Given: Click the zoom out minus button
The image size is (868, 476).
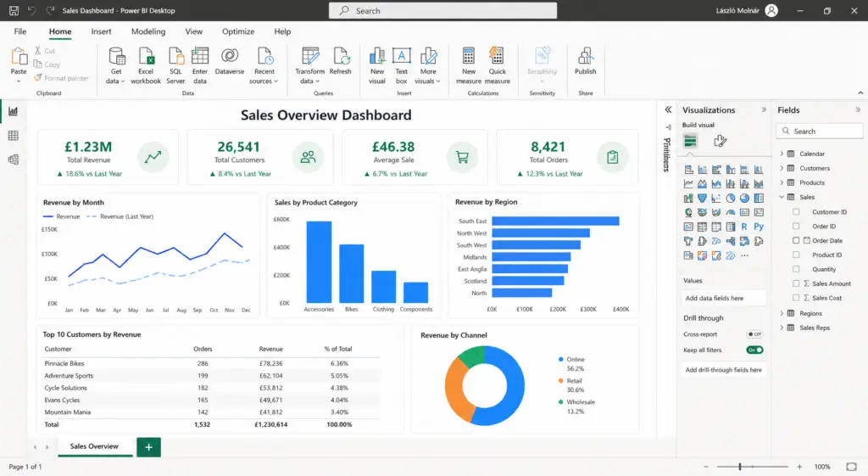Looking at the screenshot, I should tap(706, 467).
